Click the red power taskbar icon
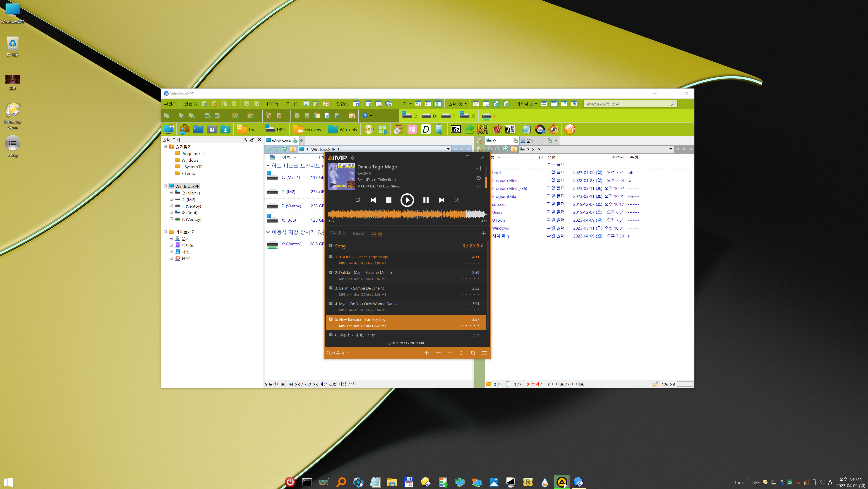Image resolution: width=868 pixels, height=489 pixels. [290, 482]
